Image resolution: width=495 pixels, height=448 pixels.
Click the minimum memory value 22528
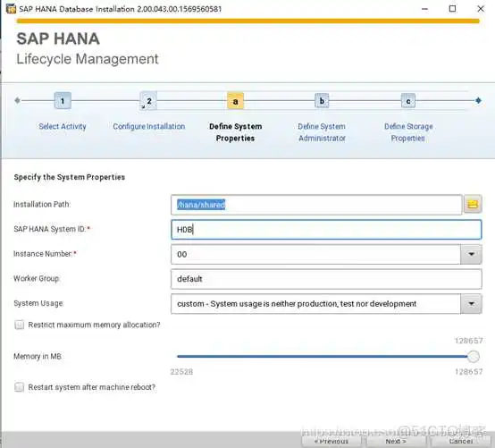181,372
